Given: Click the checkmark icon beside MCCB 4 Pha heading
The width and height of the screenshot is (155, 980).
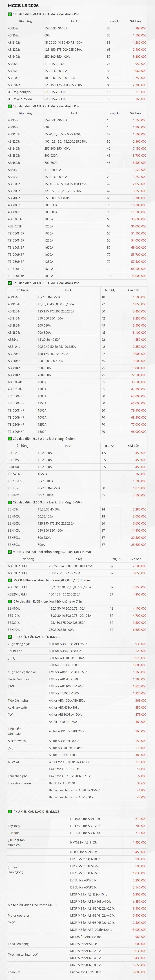Looking at the screenshot, I should (10, 283).
